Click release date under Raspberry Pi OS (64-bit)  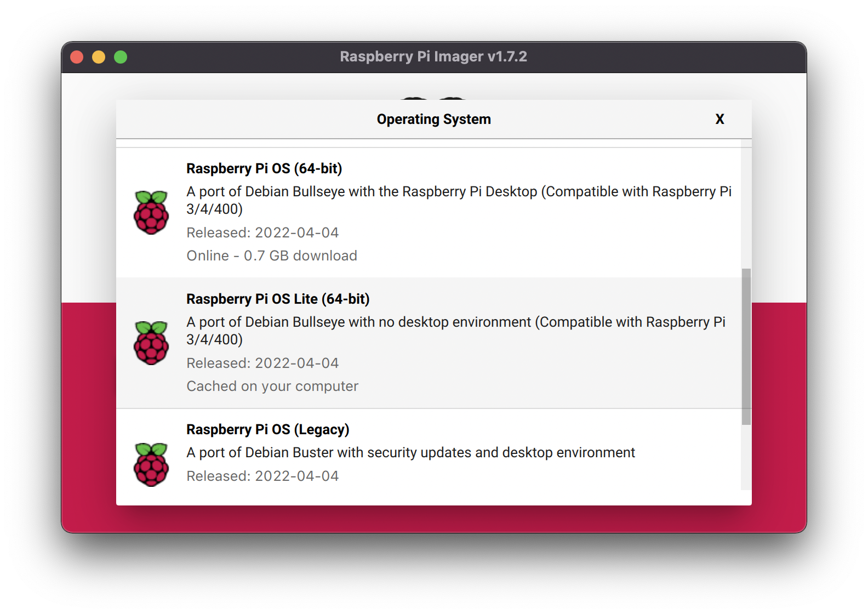(x=262, y=232)
